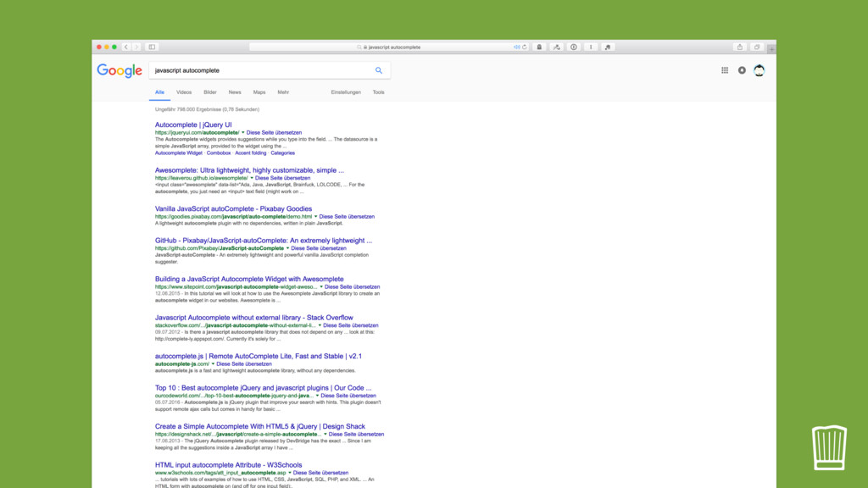Add a new tab with plus button
The height and width of the screenshot is (488, 868).
(771, 49)
